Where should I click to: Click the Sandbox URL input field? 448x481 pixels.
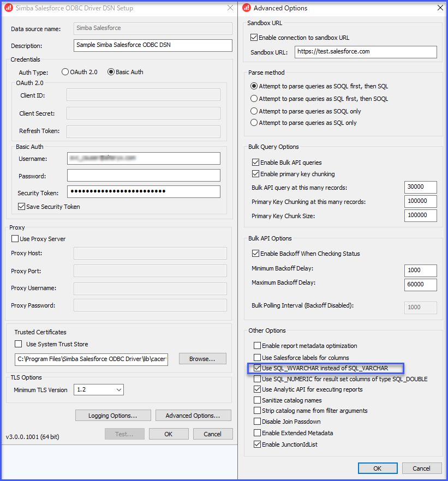click(x=366, y=52)
